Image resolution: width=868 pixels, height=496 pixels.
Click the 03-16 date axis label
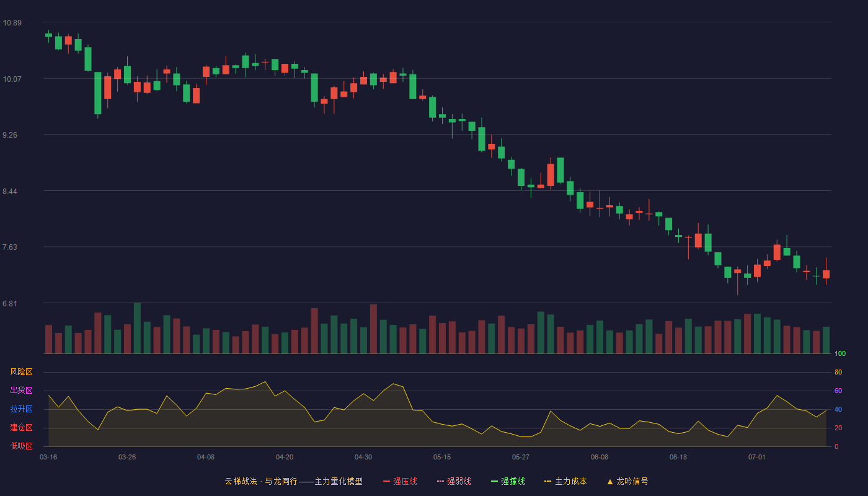48,457
